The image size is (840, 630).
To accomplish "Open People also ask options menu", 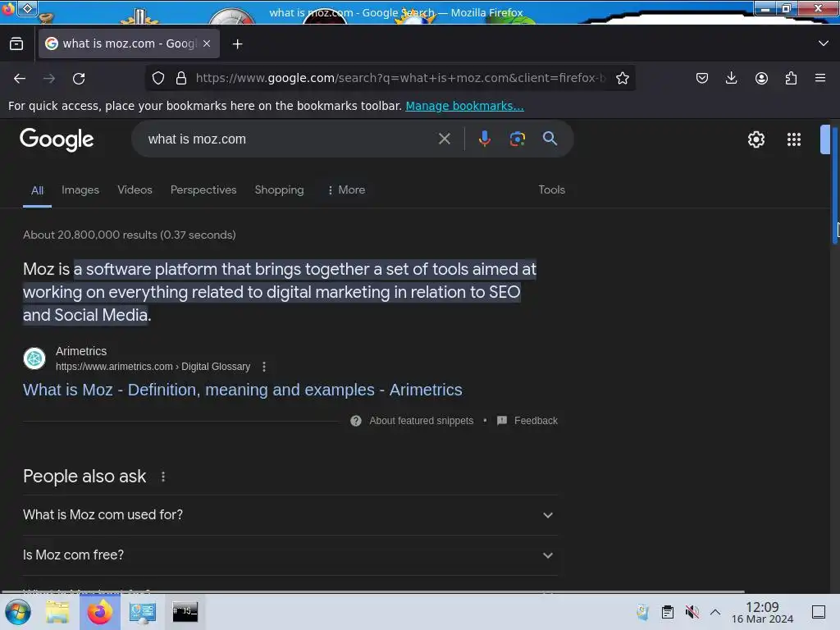I will 163,477.
